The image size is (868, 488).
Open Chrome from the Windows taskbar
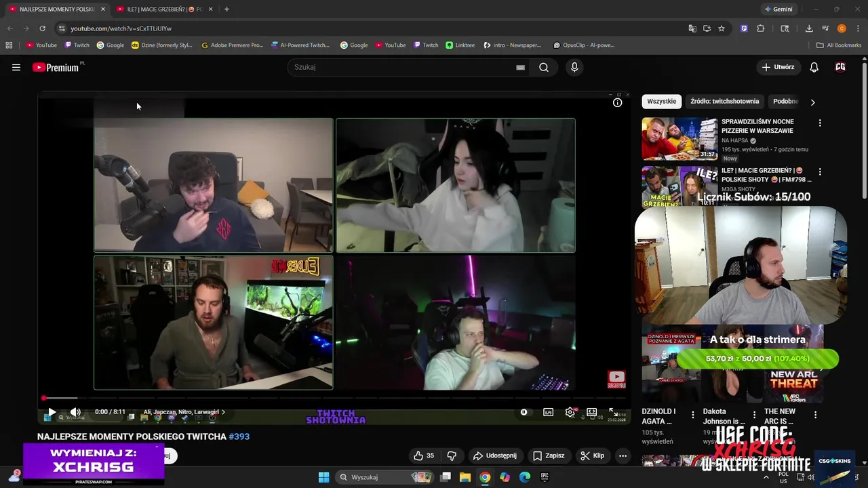point(485,477)
